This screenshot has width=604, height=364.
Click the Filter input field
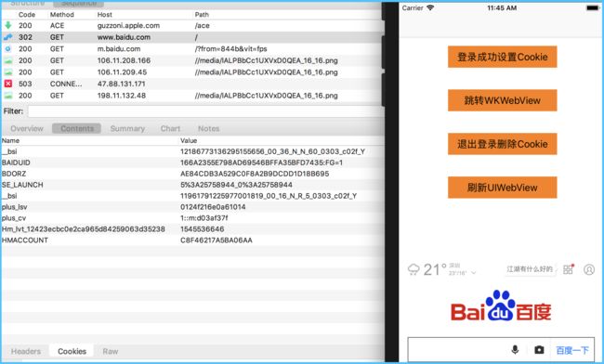coord(205,111)
